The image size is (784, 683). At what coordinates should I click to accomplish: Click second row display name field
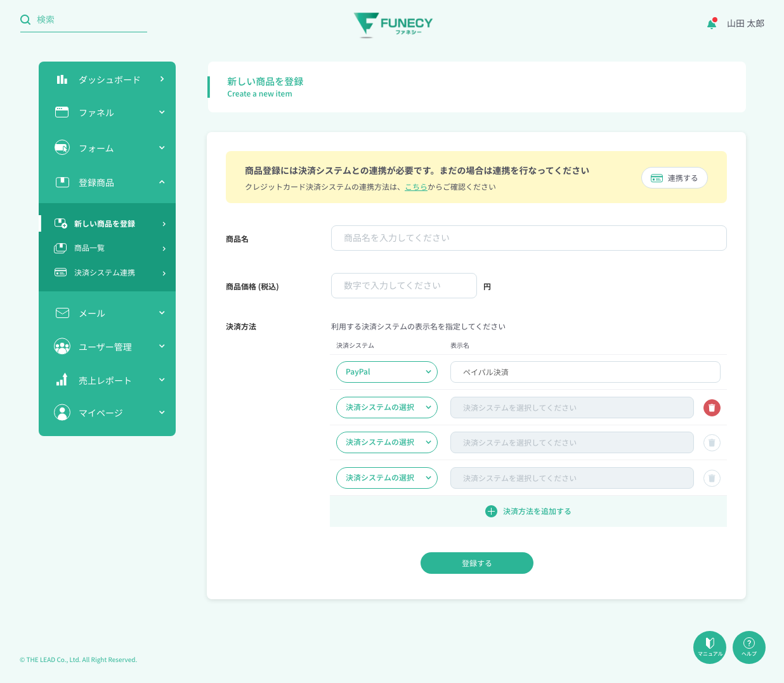click(x=572, y=408)
